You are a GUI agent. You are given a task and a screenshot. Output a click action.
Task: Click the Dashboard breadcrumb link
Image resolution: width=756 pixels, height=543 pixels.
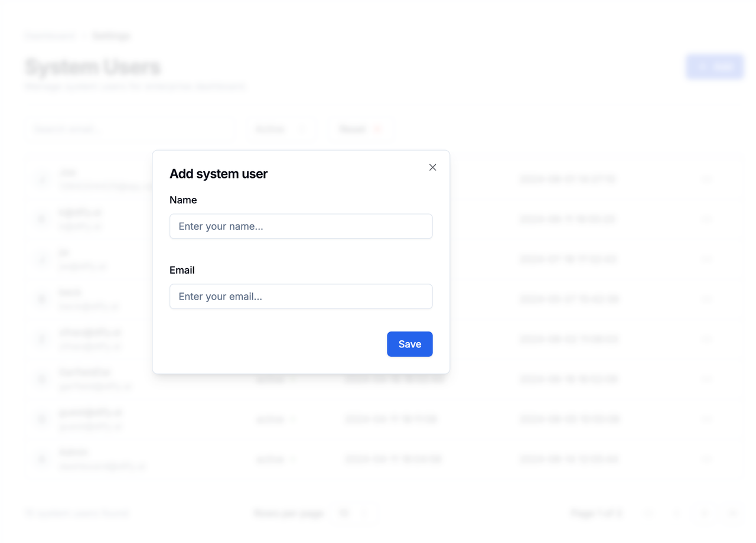click(x=50, y=36)
